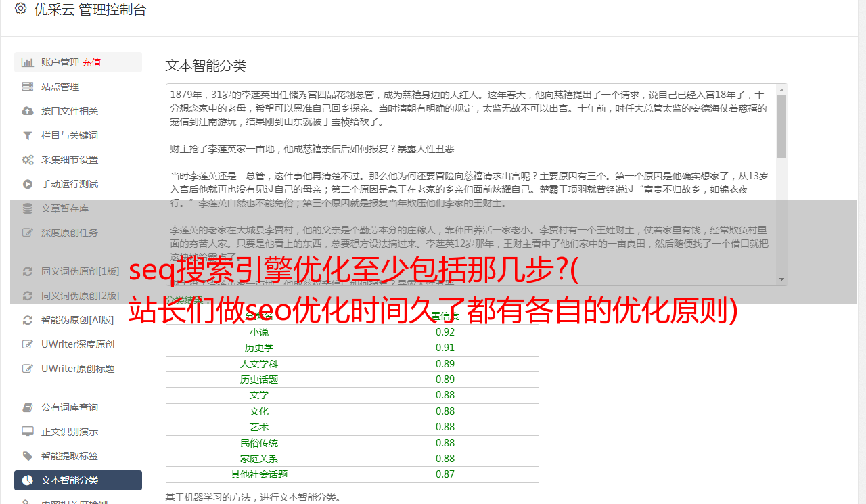Click the 优采云 管理控制台 header title
This screenshot has height=504, width=866.
click(90, 9)
